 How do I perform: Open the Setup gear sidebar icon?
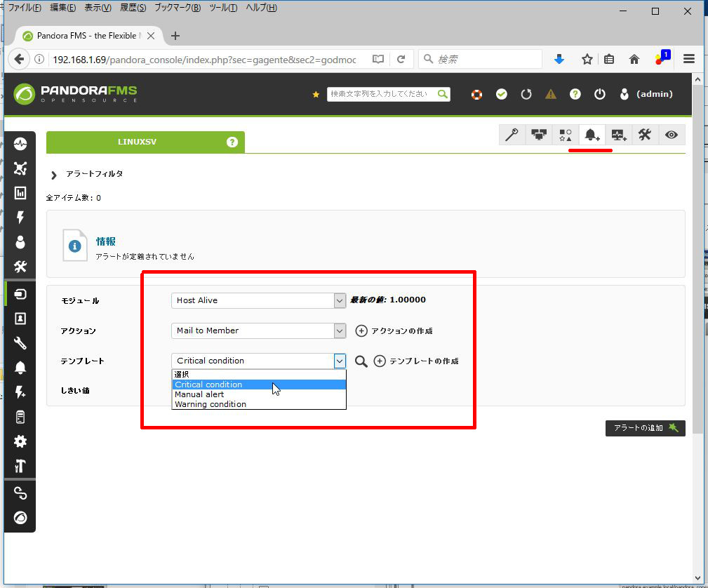(x=20, y=441)
